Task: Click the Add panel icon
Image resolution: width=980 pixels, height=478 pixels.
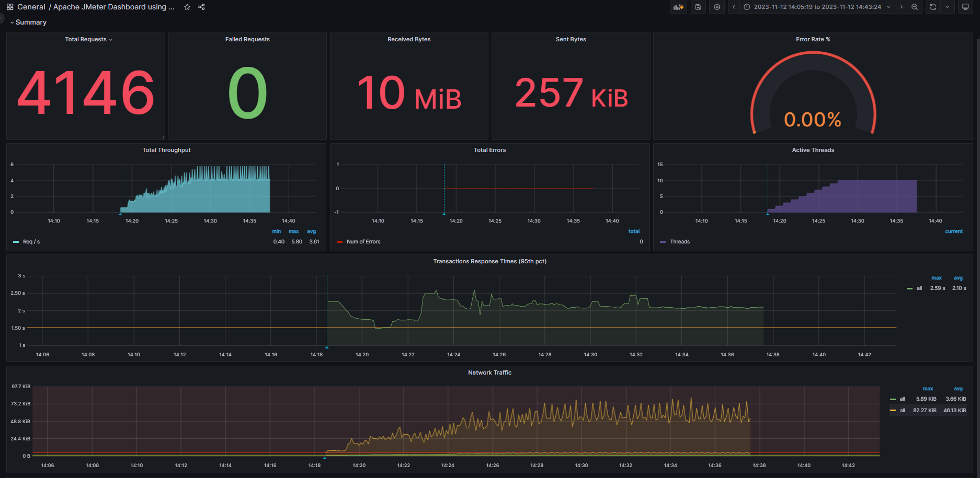Action: click(678, 7)
